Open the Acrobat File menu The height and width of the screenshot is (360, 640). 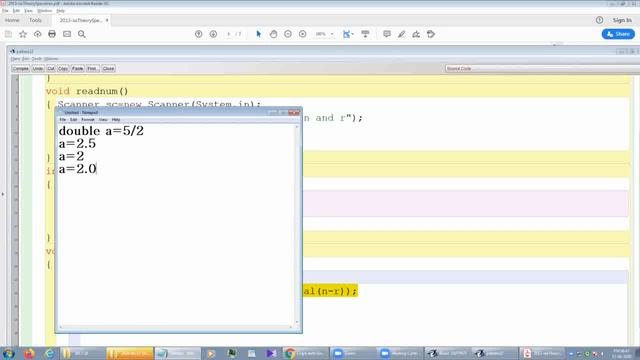[x=5, y=11]
